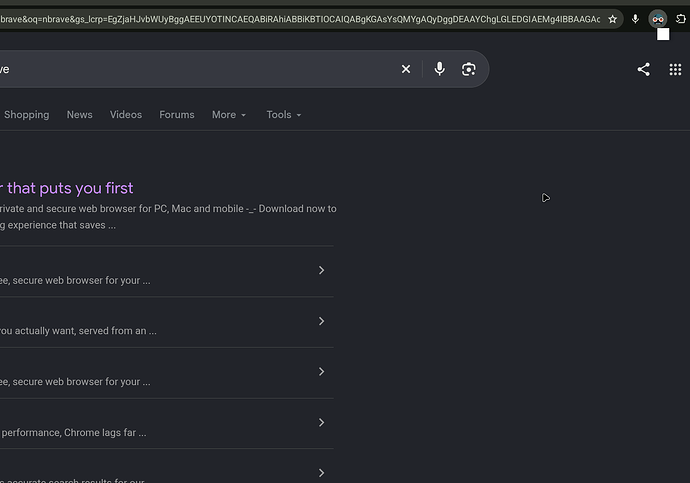
Task: Open the Tools dropdown
Action: click(x=284, y=115)
